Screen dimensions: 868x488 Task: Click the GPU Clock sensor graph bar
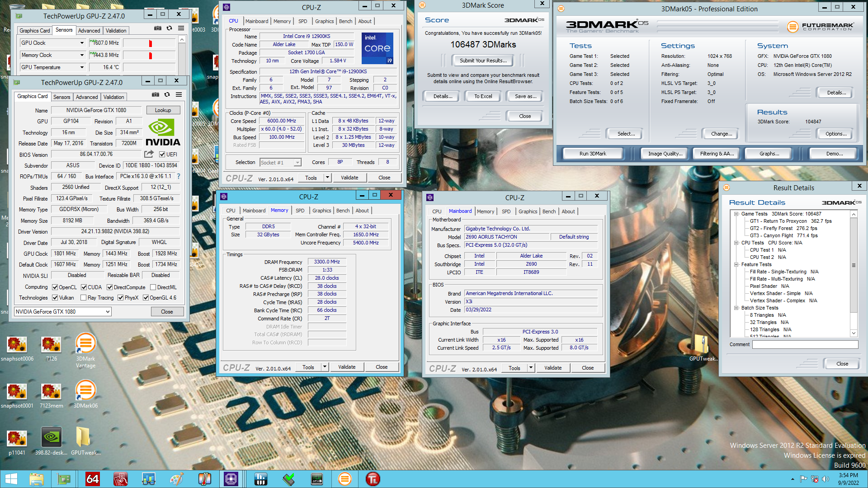[x=149, y=43]
